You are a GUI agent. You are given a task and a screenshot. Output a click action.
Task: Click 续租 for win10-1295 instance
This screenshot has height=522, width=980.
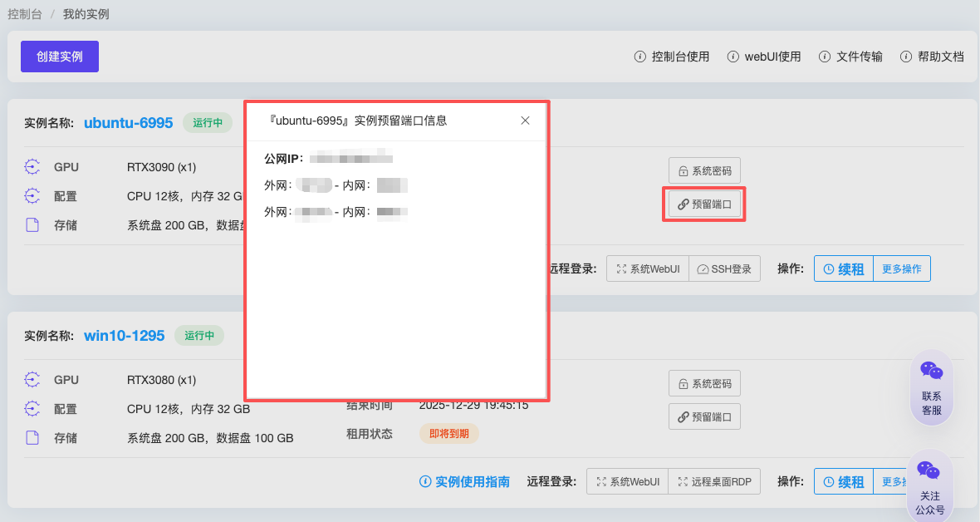pos(844,481)
